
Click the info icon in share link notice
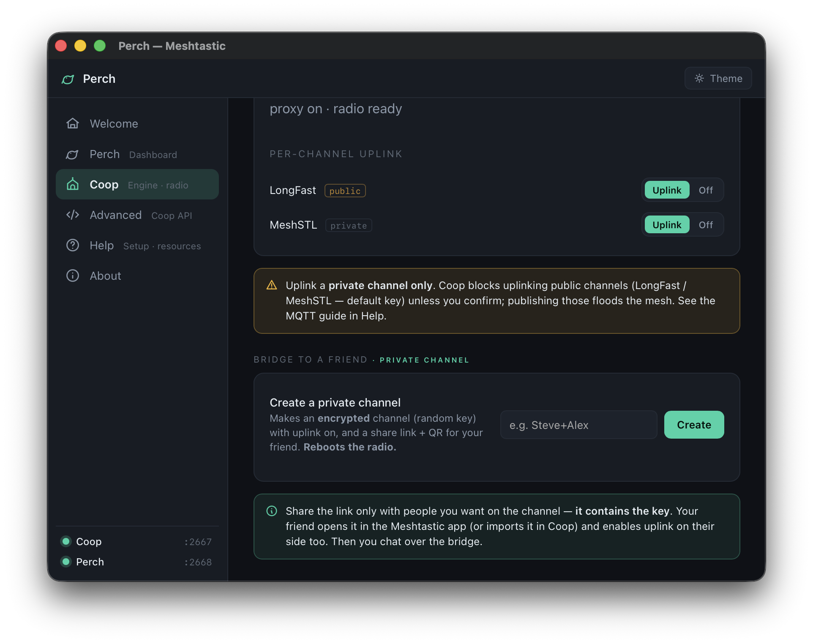click(272, 511)
